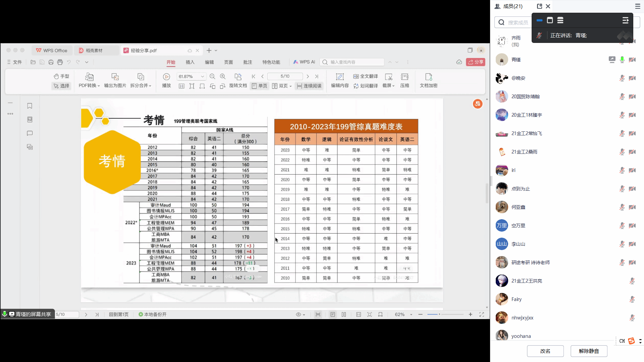644x362 pixels.
Task: Go to the next page arrow
Action: (308, 76)
